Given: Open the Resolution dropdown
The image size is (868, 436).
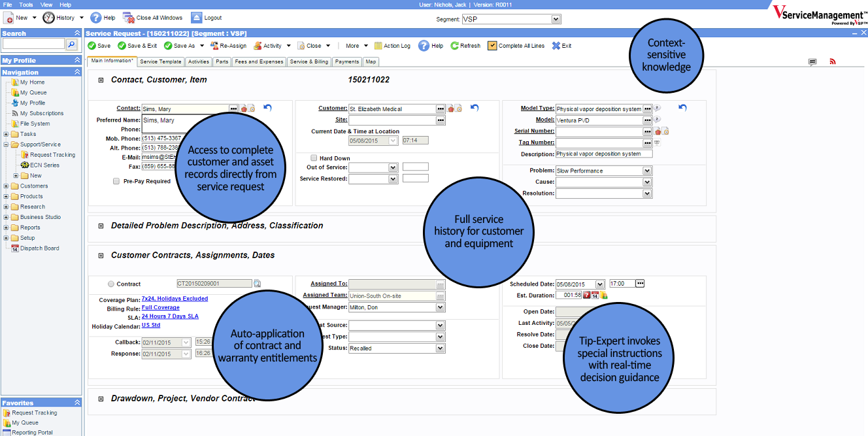Looking at the screenshot, I should point(647,193).
